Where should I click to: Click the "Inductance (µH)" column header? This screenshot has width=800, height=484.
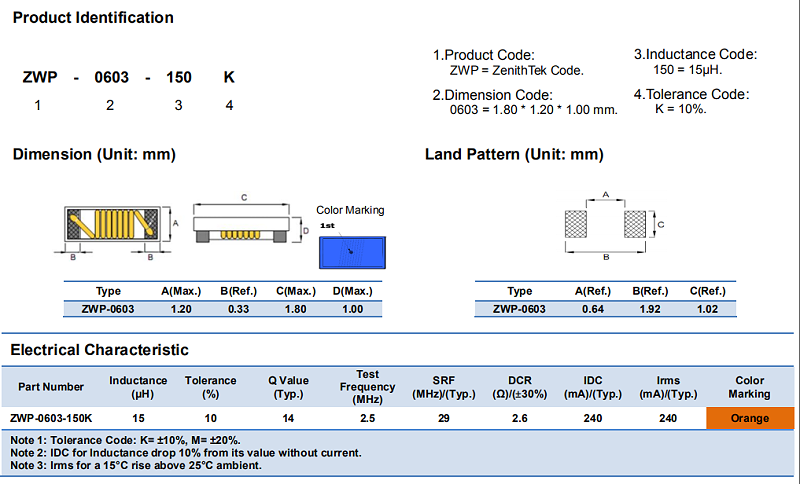tap(138, 387)
